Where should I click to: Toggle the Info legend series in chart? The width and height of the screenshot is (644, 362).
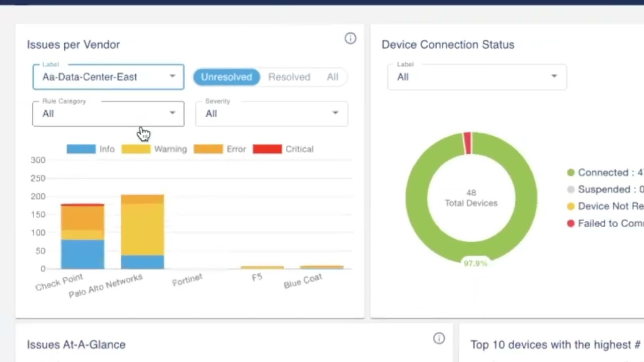(x=91, y=149)
